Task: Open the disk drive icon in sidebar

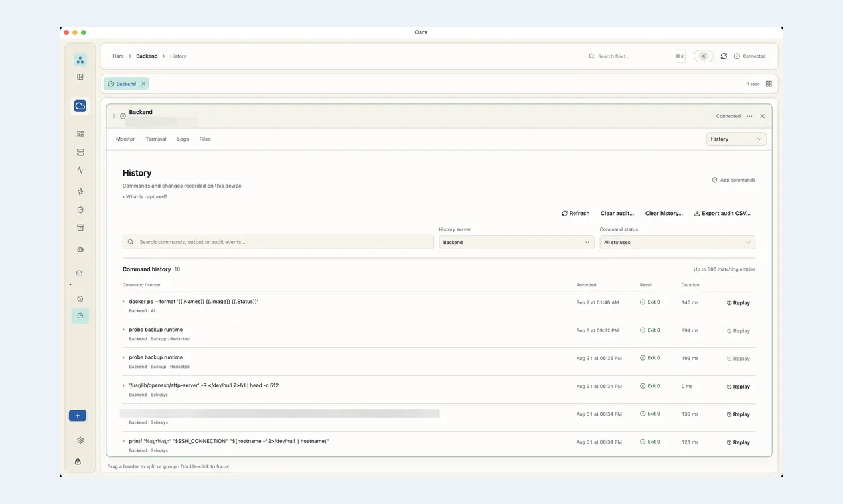Action: pos(79,273)
